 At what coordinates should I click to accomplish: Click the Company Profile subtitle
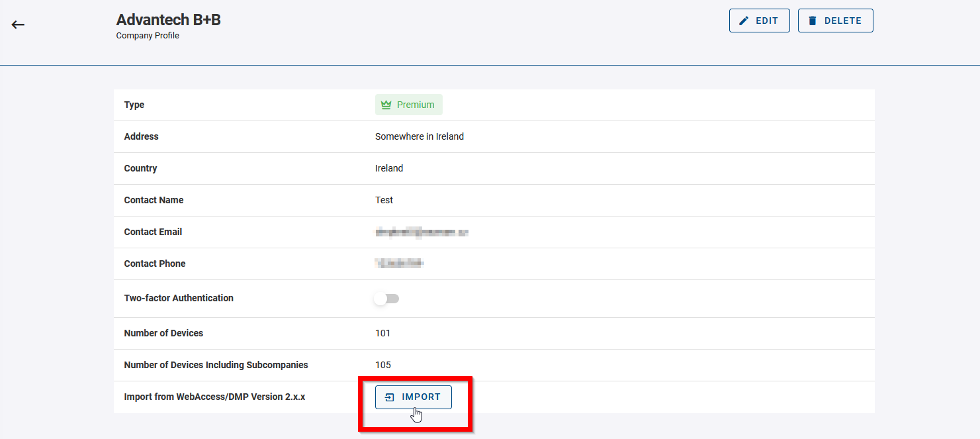[x=148, y=36]
